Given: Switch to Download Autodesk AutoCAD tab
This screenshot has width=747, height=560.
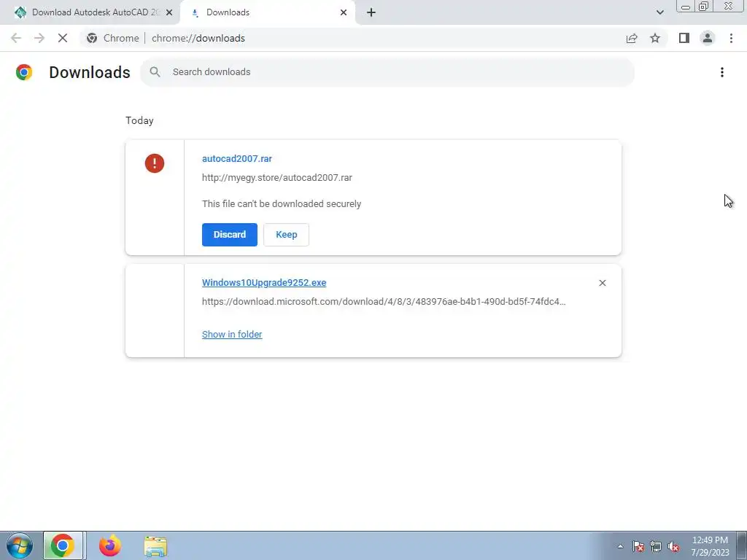Looking at the screenshot, I should tap(90, 12).
